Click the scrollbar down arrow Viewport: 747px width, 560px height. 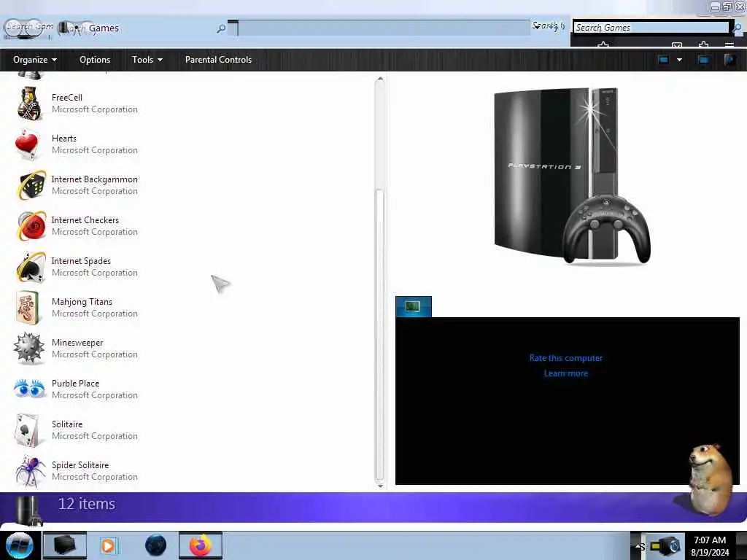coord(379,486)
